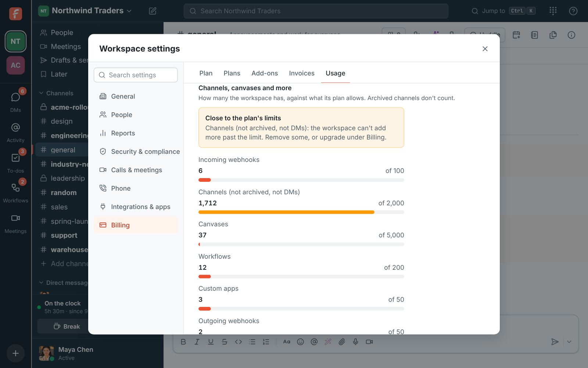The image size is (588, 368).
Task: Open Phone settings section
Action: click(x=136, y=188)
